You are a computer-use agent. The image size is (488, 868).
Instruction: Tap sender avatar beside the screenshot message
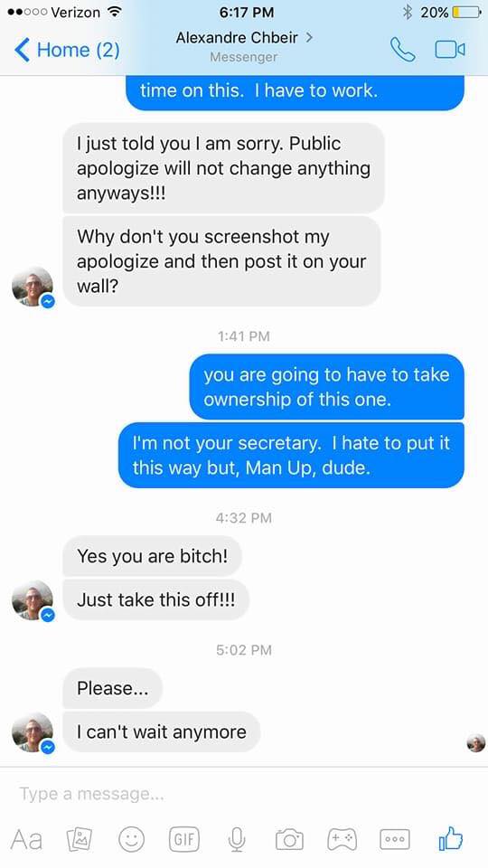click(x=33, y=287)
